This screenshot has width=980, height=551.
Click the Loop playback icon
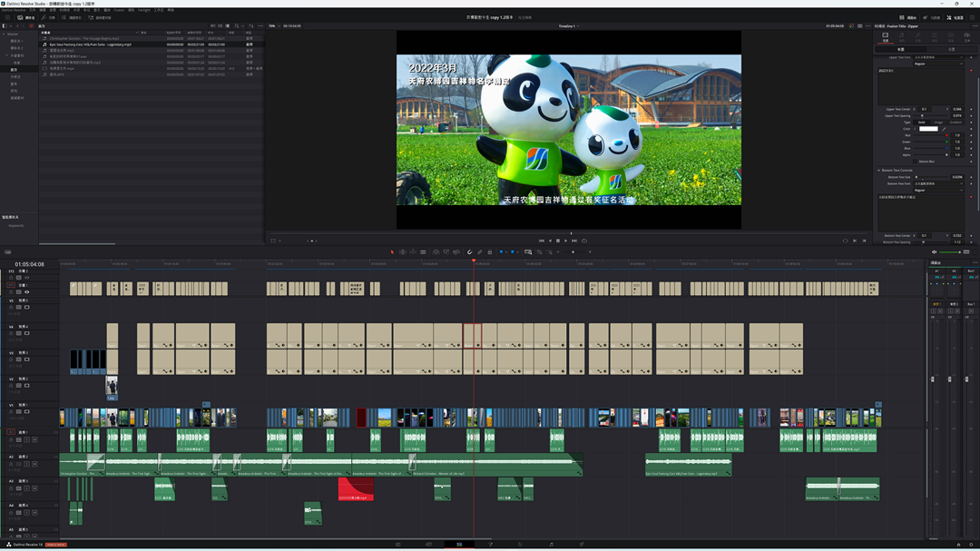(x=584, y=241)
